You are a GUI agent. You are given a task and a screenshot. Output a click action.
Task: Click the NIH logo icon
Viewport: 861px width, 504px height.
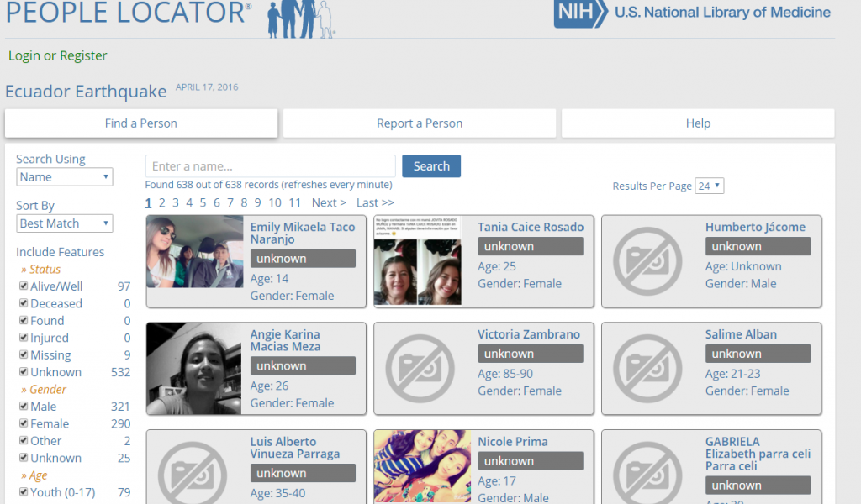(580, 13)
